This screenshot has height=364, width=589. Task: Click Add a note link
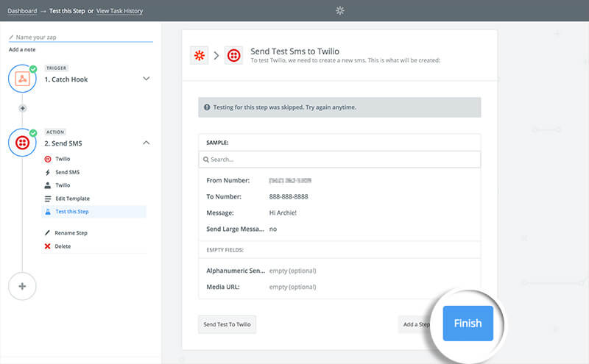click(22, 49)
